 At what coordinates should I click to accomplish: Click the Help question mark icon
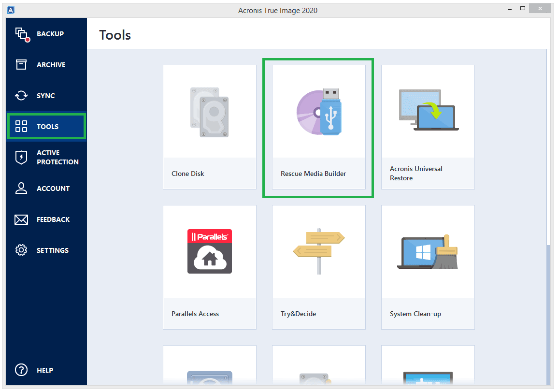(21, 370)
